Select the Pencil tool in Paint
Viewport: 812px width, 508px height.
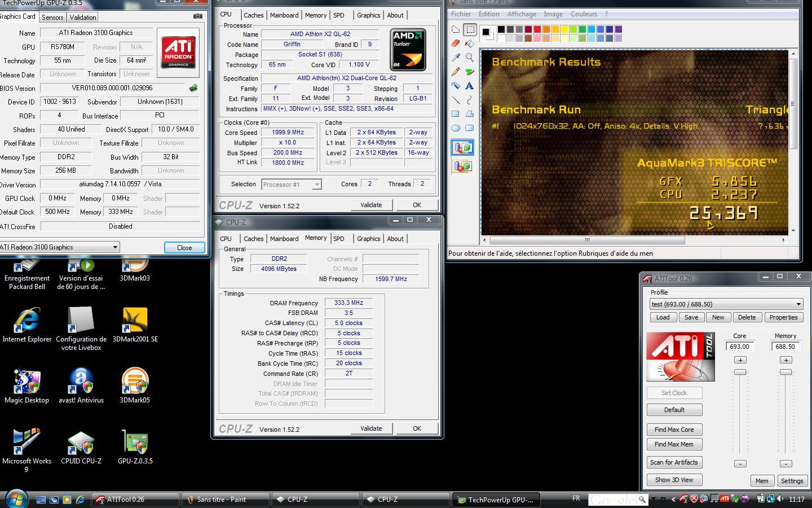(456, 72)
